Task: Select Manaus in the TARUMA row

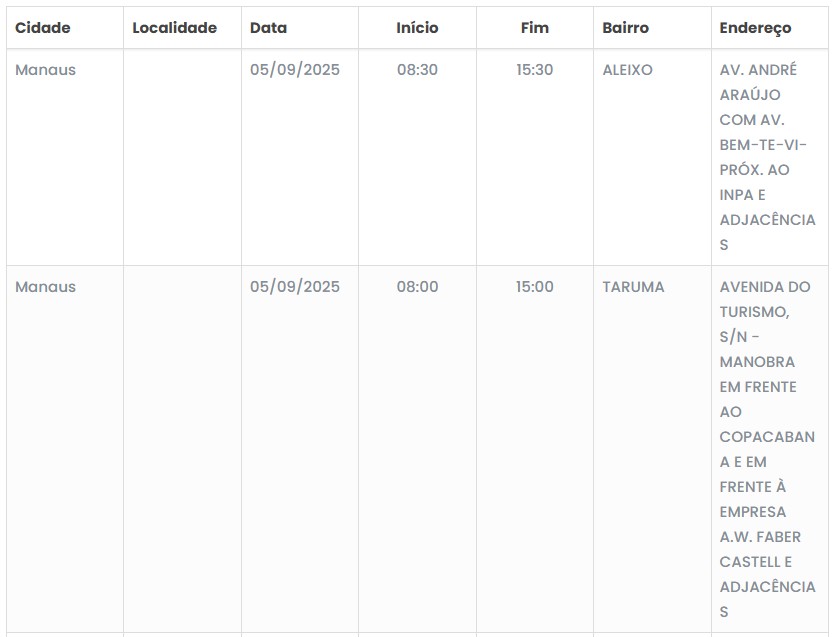Action: pyautogui.click(x=45, y=287)
